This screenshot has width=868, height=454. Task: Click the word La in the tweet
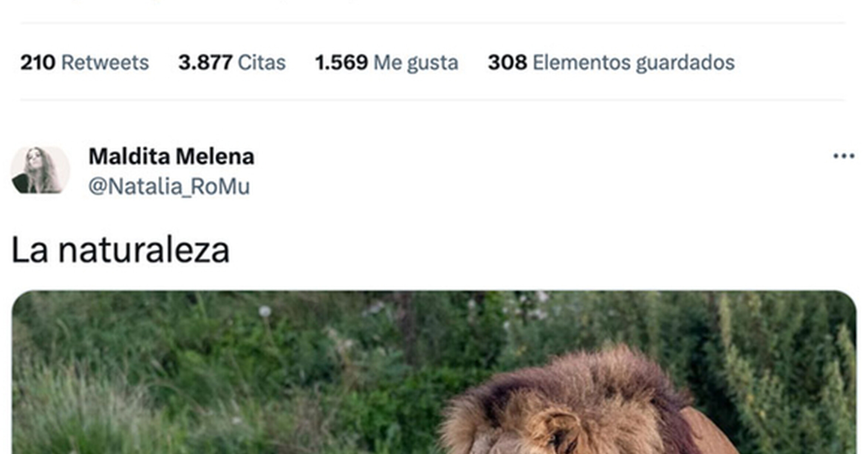tap(30, 250)
